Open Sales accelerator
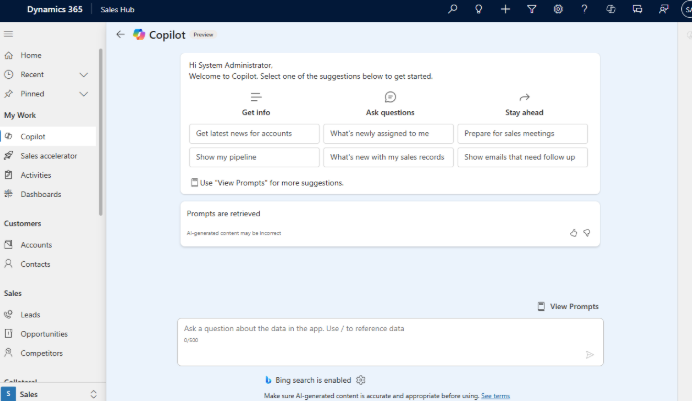The height and width of the screenshot is (401, 692). (x=48, y=156)
